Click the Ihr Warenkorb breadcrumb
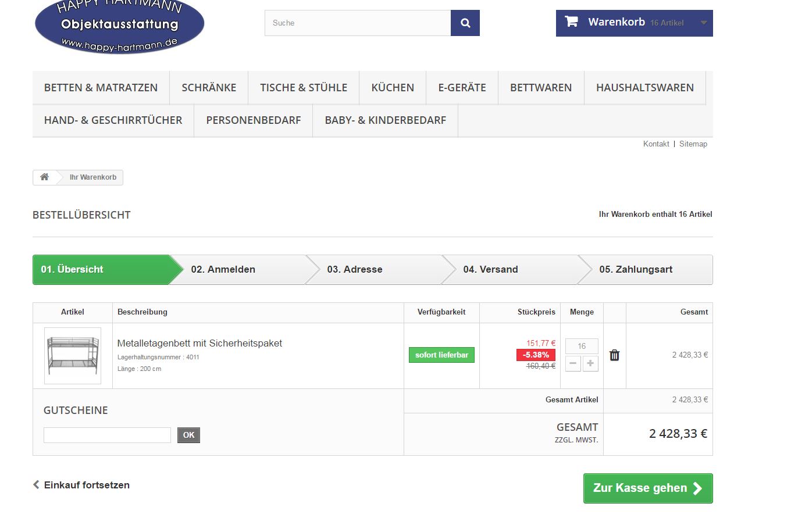The image size is (791, 532). (93, 177)
